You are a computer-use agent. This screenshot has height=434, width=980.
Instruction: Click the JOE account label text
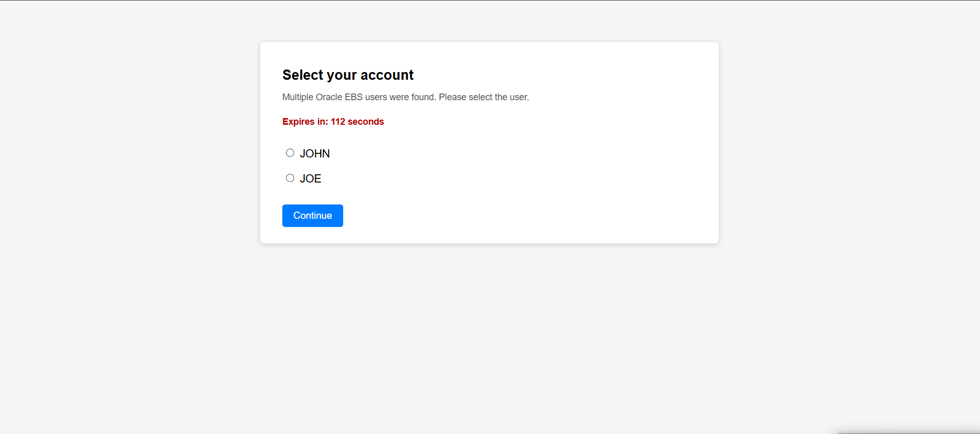point(310,179)
